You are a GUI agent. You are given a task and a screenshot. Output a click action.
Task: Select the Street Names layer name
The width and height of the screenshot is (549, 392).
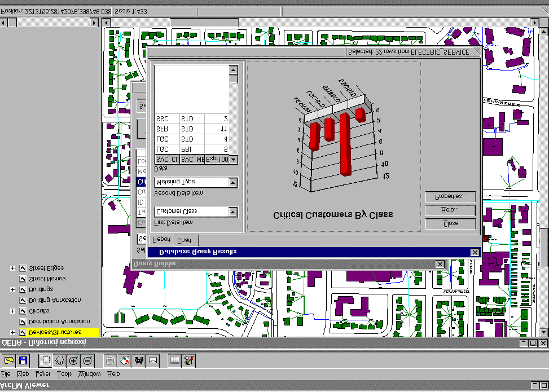[x=47, y=279]
